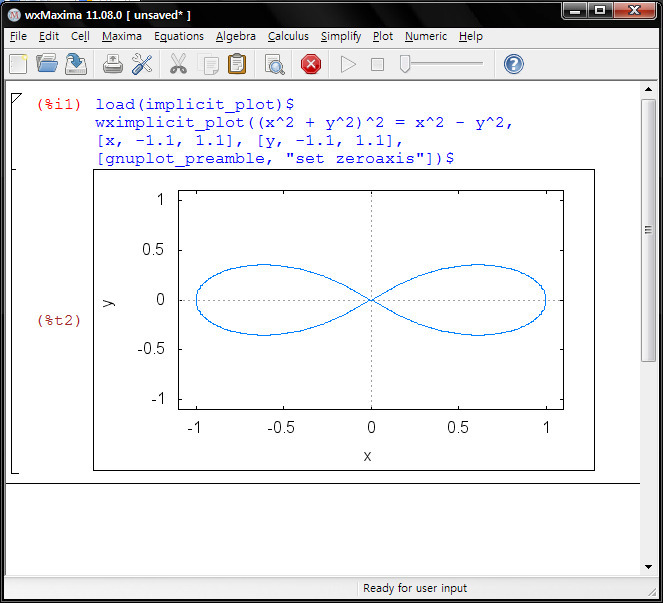The width and height of the screenshot is (663, 603).
Task: Open help with blue question icon
Action: click(x=513, y=64)
